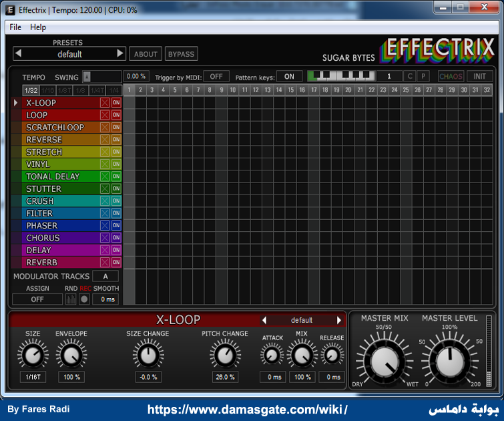The width and height of the screenshot is (504, 421).
Task: Click the pattern keyboard selector
Action: (x=341, y=76)
